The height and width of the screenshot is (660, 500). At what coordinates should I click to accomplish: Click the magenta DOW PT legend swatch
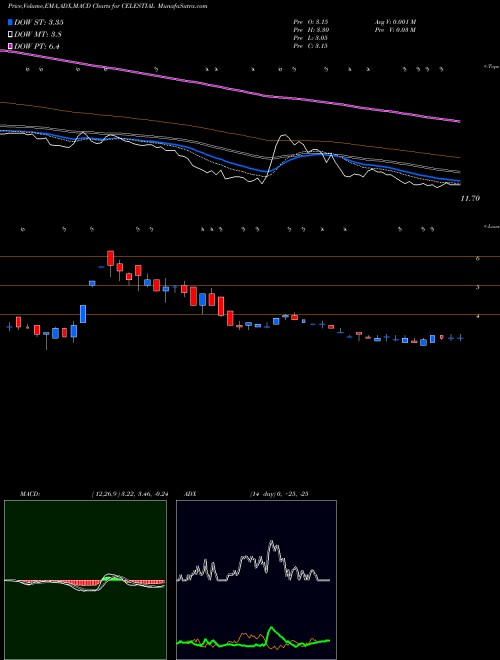pyautogui.click(x=10, y=46)
